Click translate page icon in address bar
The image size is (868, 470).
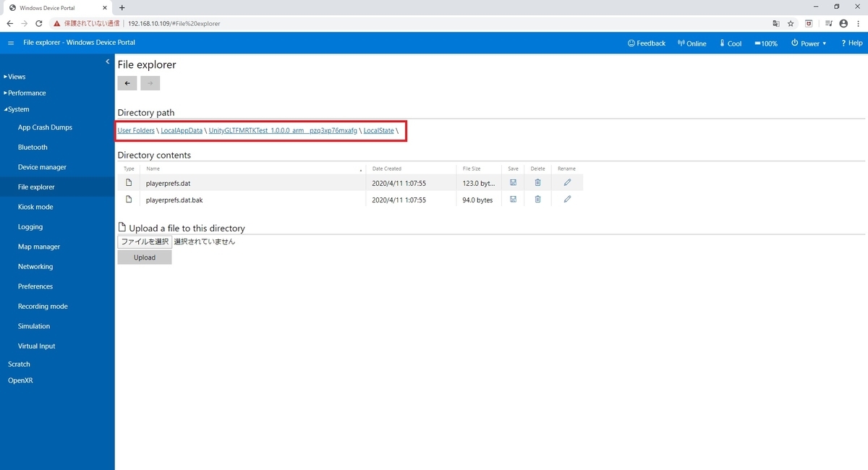(x=776, y=23)
